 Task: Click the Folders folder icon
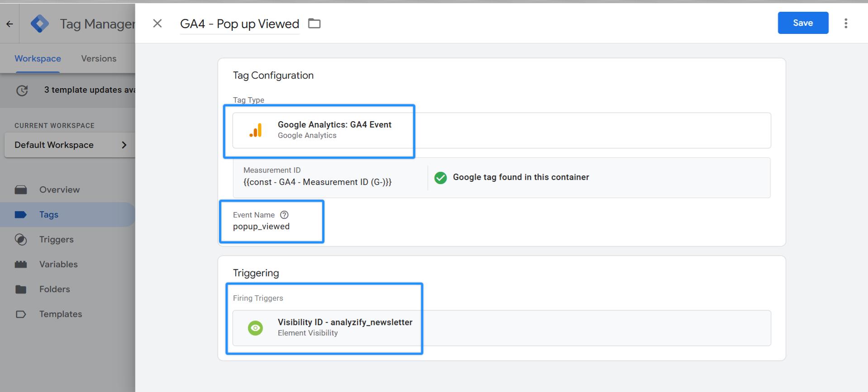(21, 289)
